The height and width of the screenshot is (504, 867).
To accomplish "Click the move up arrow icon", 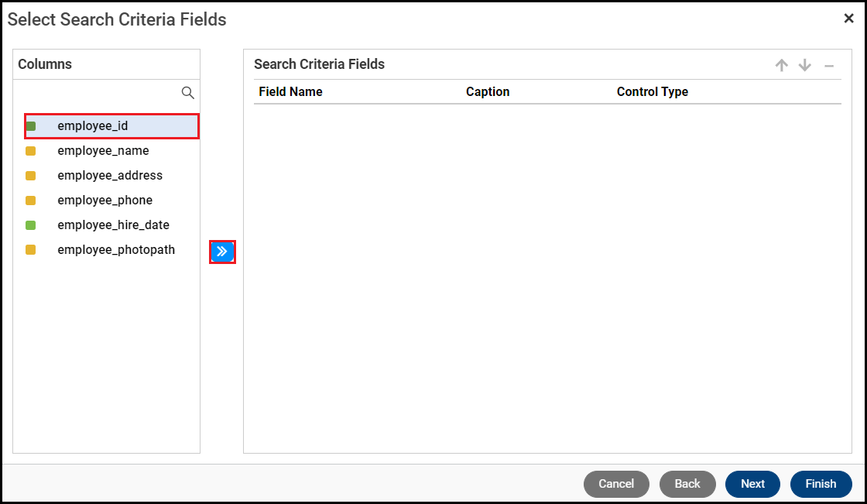I will 782,66.
